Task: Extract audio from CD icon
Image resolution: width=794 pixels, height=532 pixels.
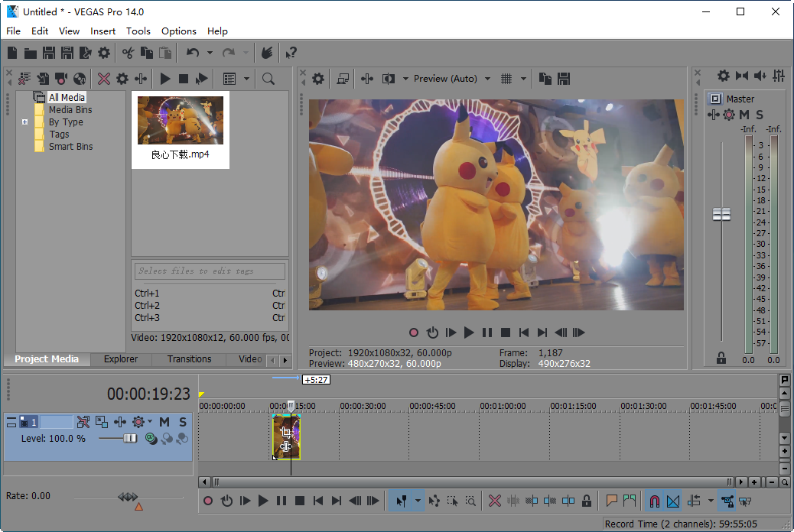Action: click(80, 79)
